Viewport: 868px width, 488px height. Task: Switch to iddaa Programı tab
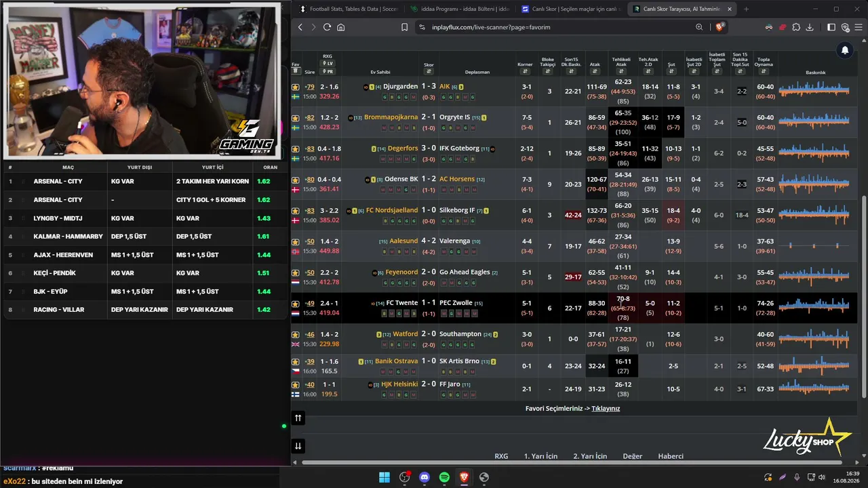tap(460, 9)
